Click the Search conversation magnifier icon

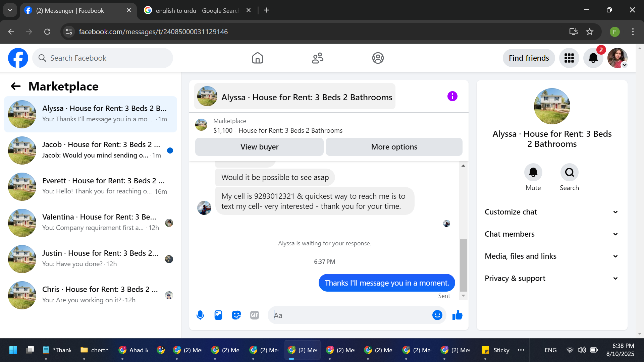click(569, 172)
